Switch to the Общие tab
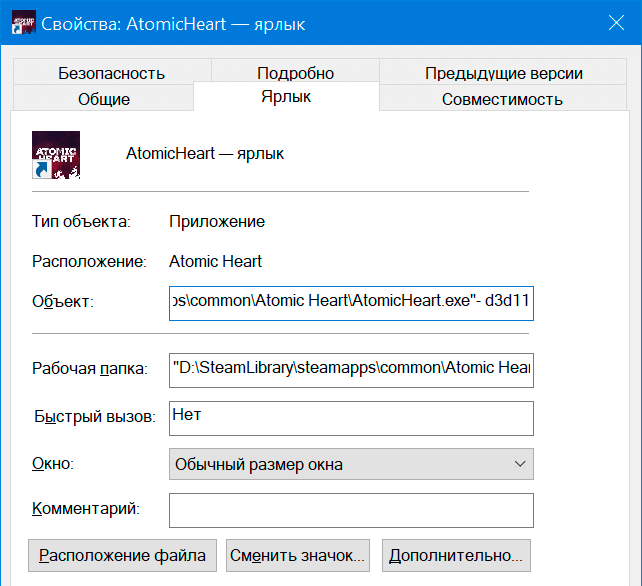Screen dimensions: 642x586 [x=104, y=98]
